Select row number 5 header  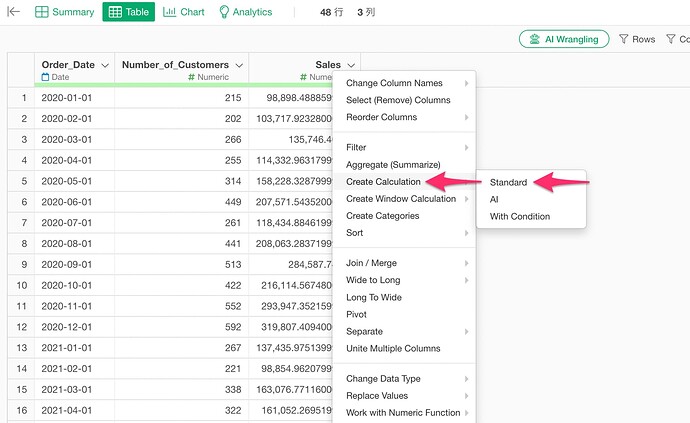pyautogui.click(x=21, y=181)
